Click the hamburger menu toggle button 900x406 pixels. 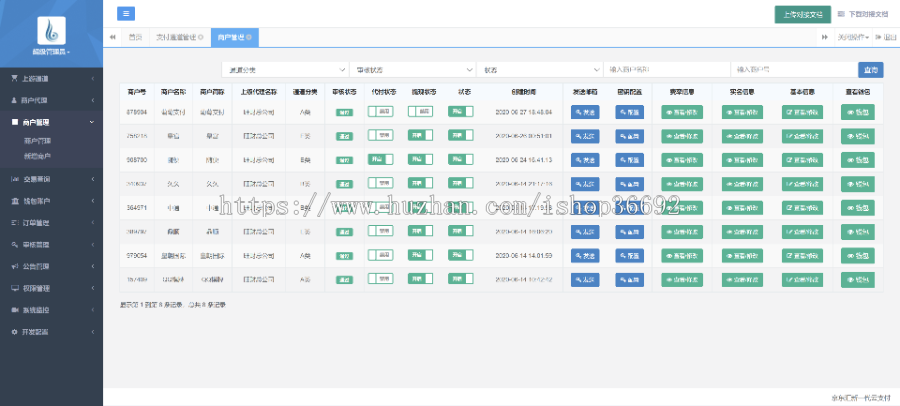(x=126, y=14)
